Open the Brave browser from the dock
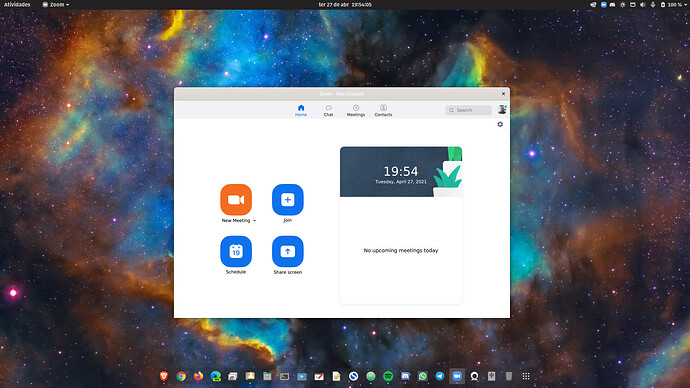 click(x=164, y=376)
